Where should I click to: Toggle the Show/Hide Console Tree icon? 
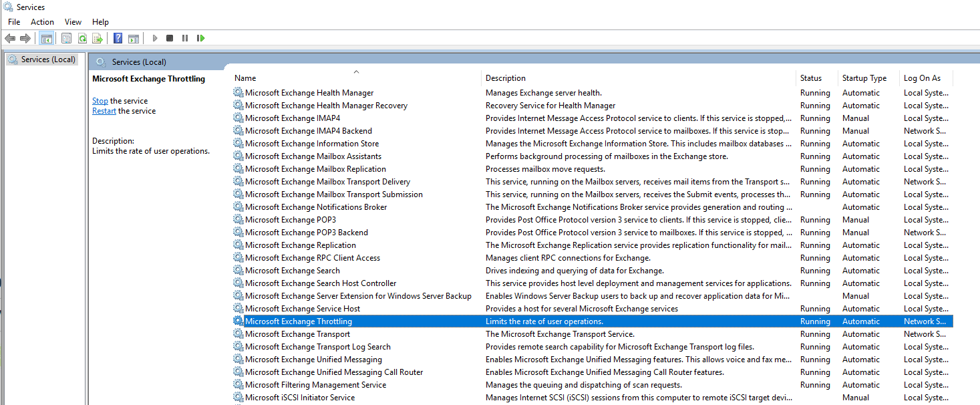[x=46, y=38]
